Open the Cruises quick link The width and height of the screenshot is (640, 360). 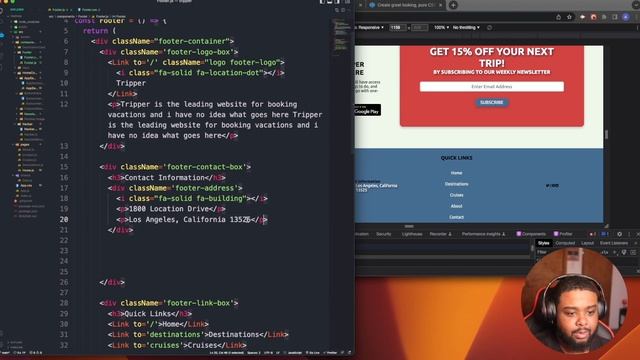456,195
